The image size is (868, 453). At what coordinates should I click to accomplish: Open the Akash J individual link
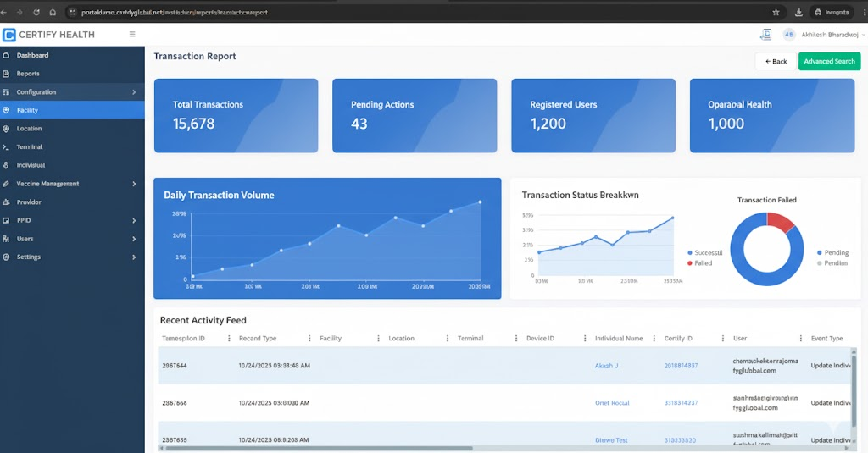tap(606, 366)
